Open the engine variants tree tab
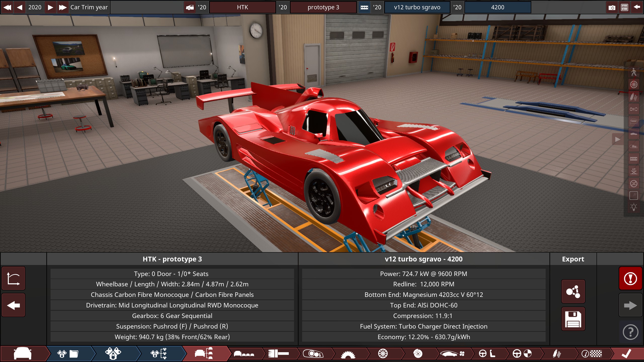 [159, 354]
